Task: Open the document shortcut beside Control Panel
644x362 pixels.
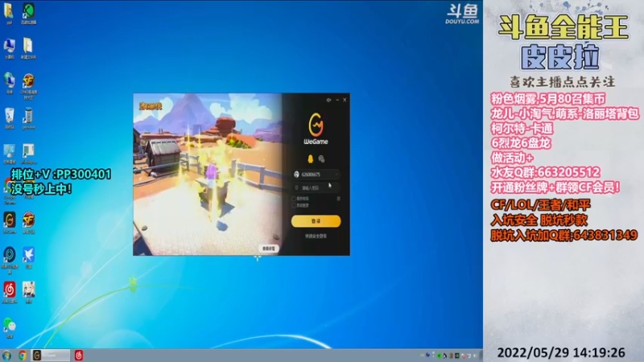Action: [28, 154]
